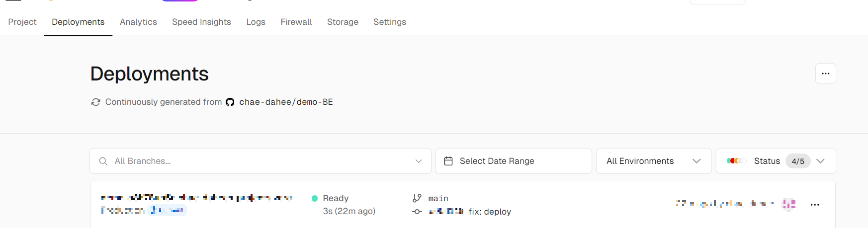
Task: Open the fix: deploy commit message link
Action: click(490, 212)
